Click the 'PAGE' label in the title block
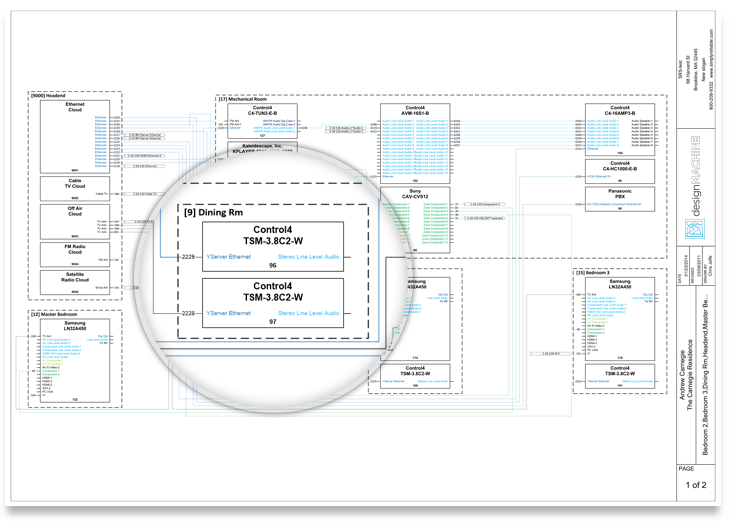The width and height of the screenshot is (734, 521). [686, 469]
